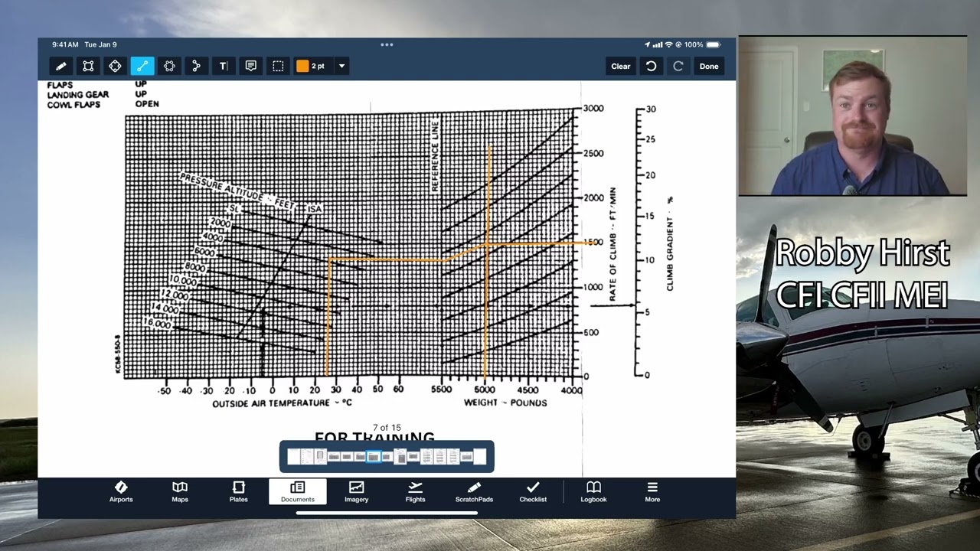Open the More menu tab

coord(652,491)
